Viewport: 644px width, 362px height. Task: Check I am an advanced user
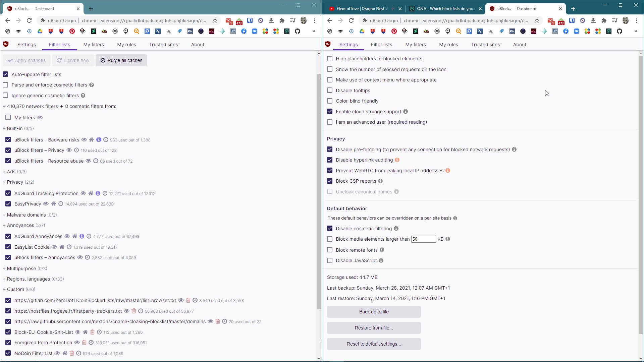click(x=330, y=122)
